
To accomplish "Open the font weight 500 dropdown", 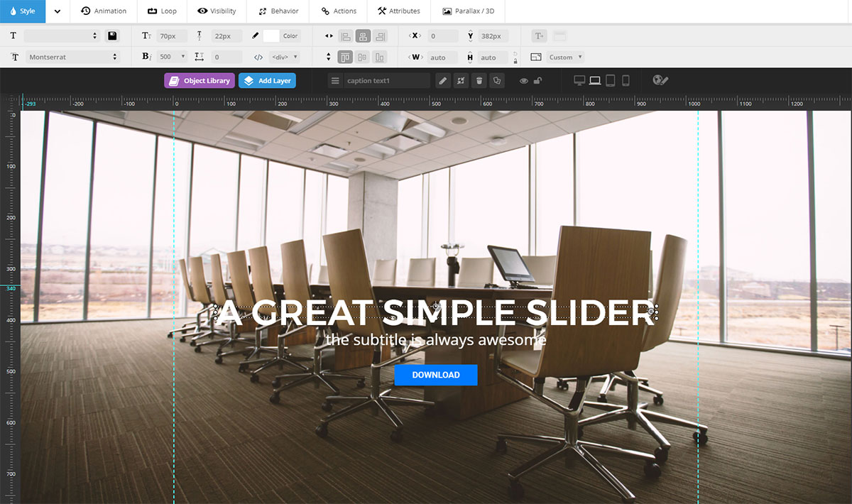I will pyautogui.click(x=173, y=57).
